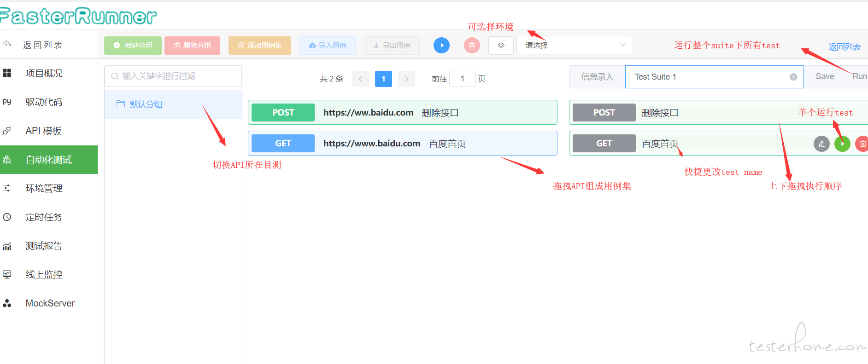Click the back arrow icon beside 返回列表

click(x=7, y=44)
